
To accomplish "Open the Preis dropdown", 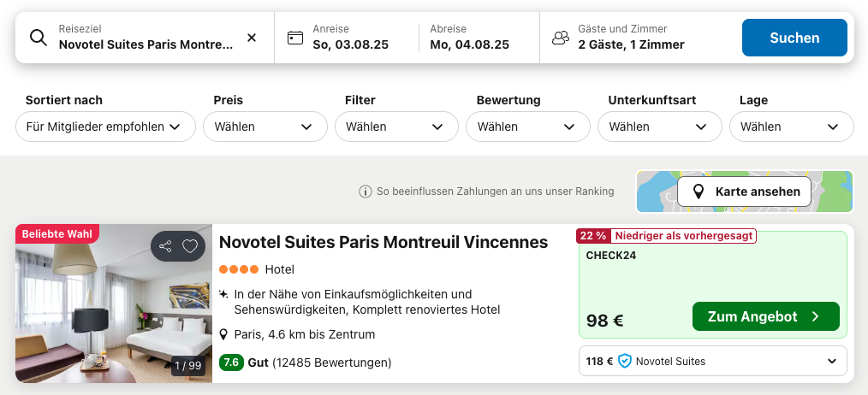I will 265,127.
